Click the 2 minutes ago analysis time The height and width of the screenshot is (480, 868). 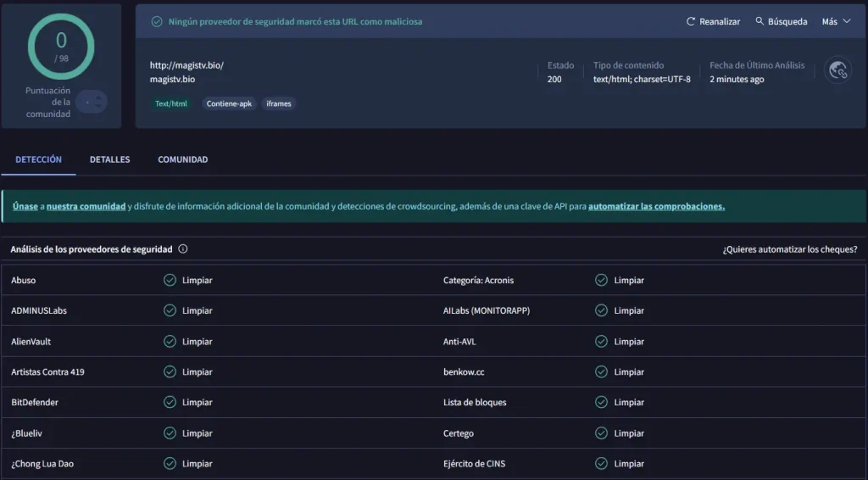point(737,79)
